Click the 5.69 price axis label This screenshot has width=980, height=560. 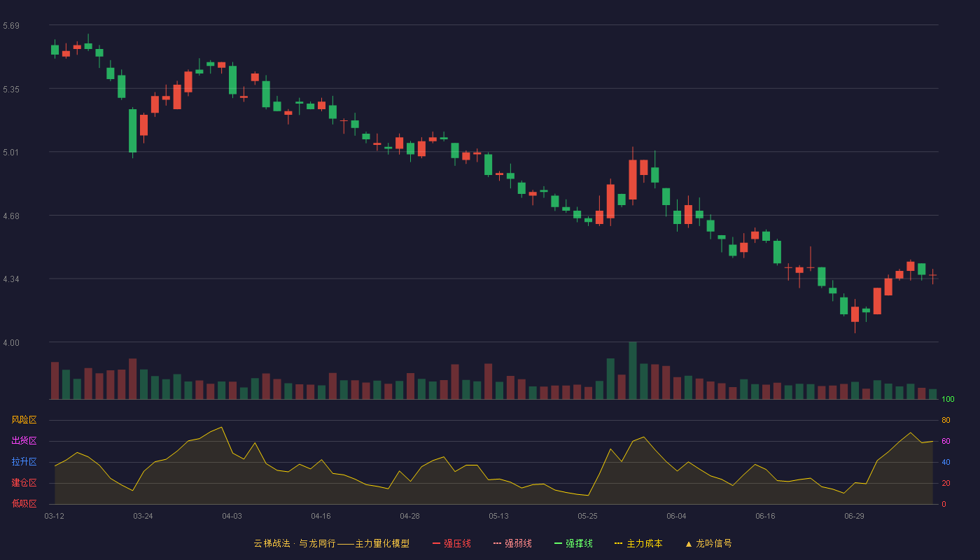11,26
